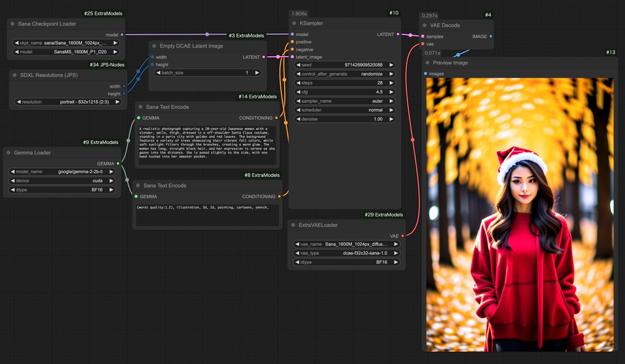The height and width of the screenshot is (364, 625).
Task: Click the left arrow on the vae_type field
Action: tap(297, 253)
